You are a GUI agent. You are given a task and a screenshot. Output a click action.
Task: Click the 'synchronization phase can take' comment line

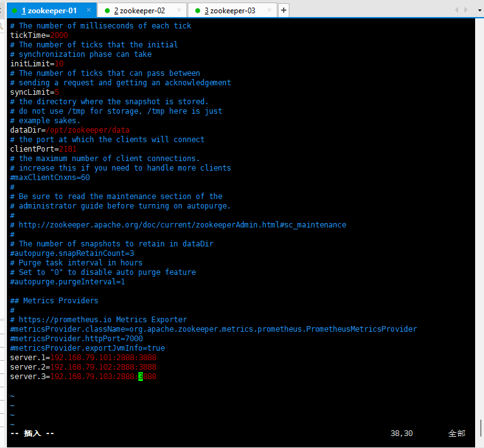pyautogui.click(x=81, y=54)
